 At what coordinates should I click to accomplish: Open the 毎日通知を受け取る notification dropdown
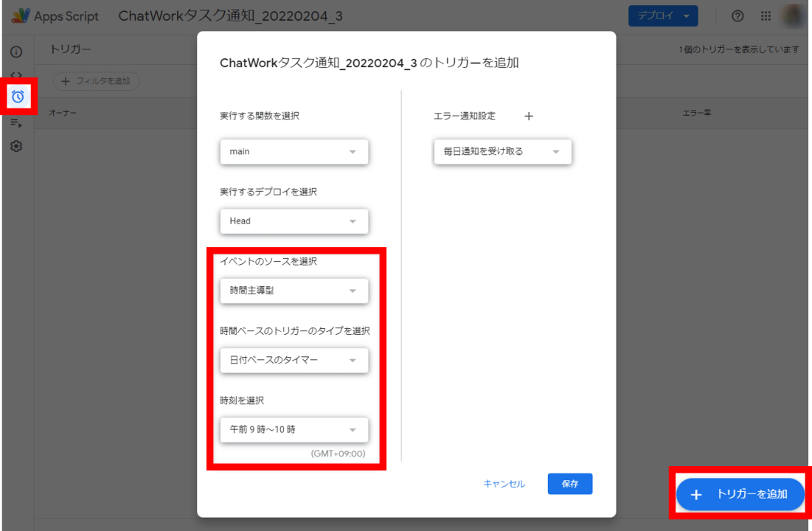click(502, 152)
